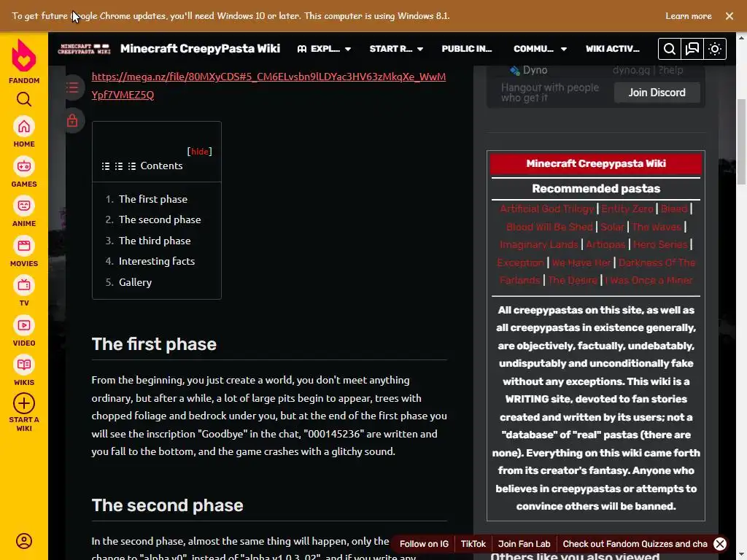Open wiki search magnifier in header
The image size is (747, 560).
[x=670, y=49]
